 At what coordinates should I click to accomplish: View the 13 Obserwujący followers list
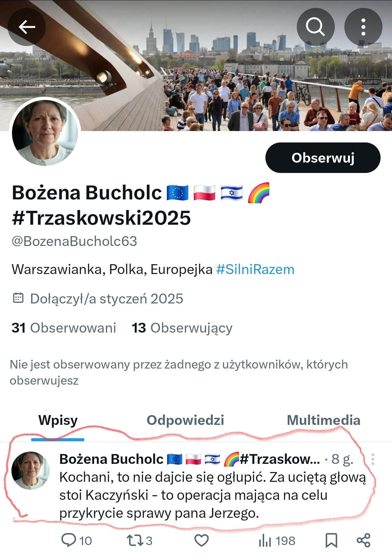pyautogui.click(x=182, y=328)
